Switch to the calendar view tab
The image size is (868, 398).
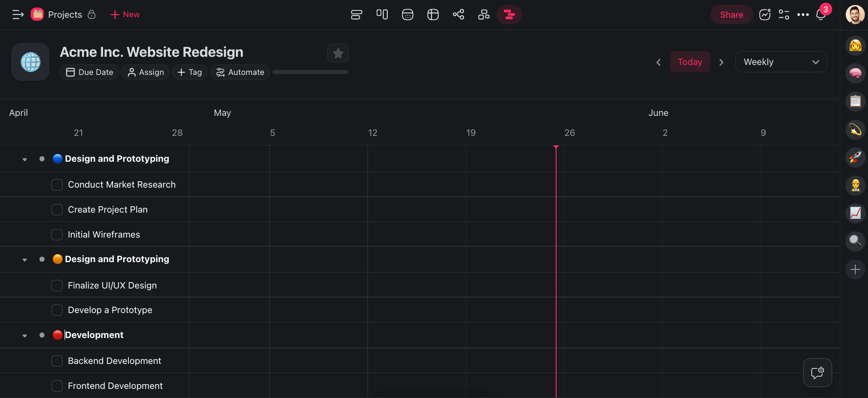408,15
